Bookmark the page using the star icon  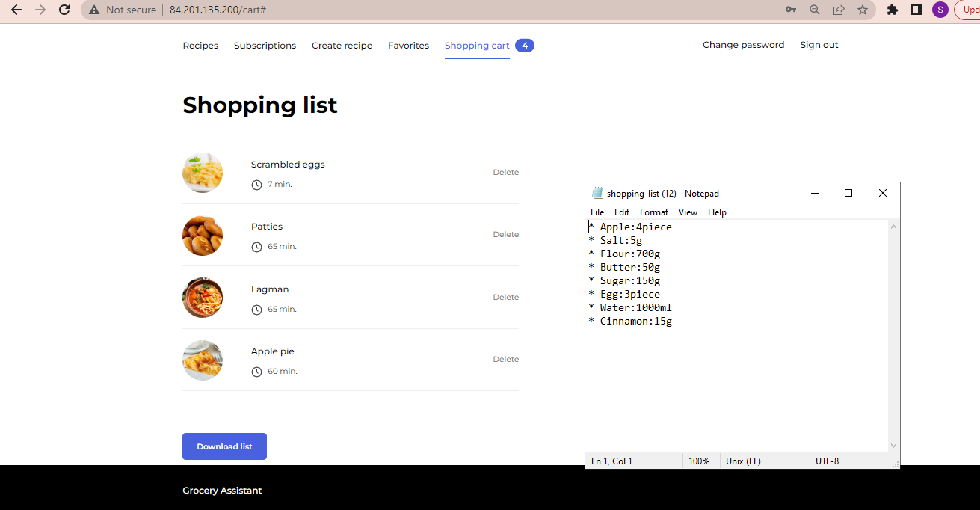(863, 10)
